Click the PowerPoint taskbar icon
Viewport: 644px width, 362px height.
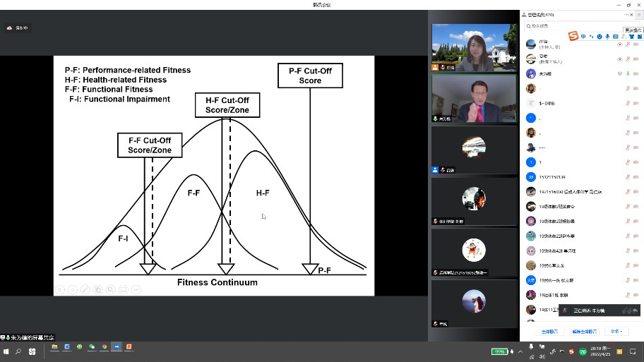pyautogui.click(x=129, y=347)
